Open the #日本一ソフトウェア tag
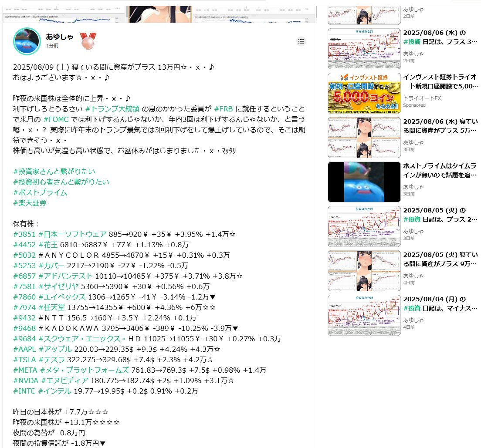Image resolution: width=481 pixels, height=448 pixels. [72, 234]
